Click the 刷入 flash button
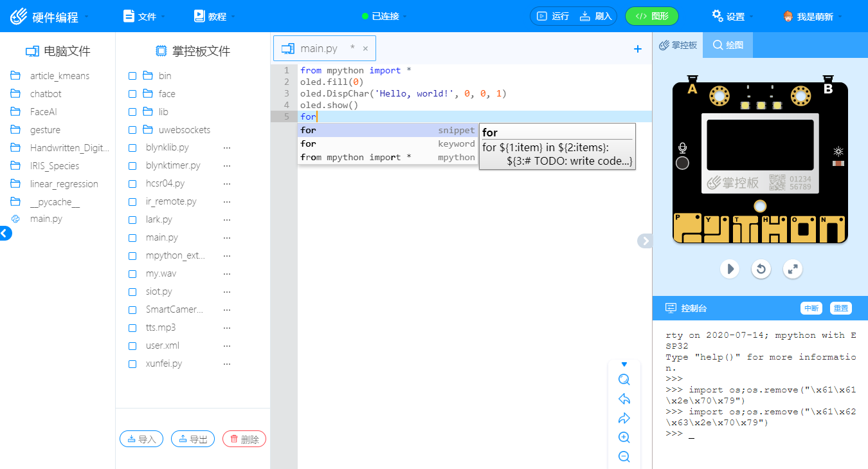Viewport: 868px width, 469px height. [596, 16]
